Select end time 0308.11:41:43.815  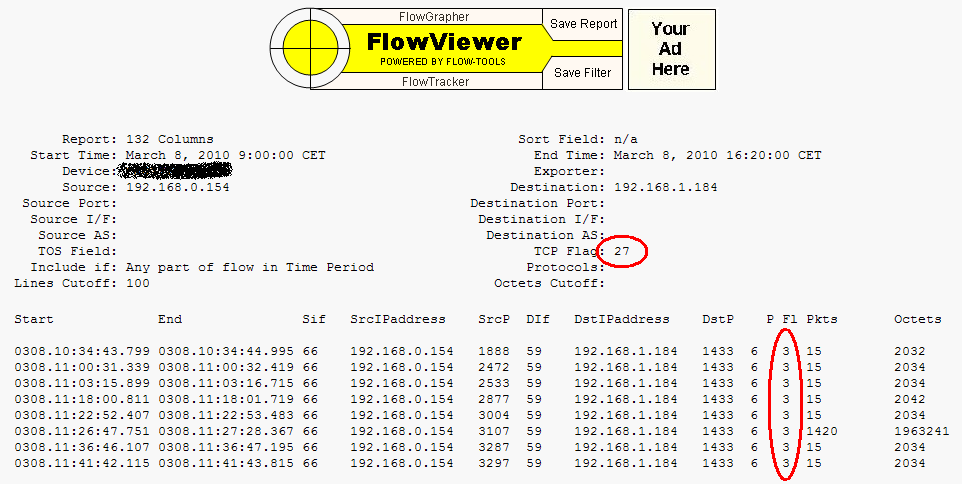click(x=226, y=463)
